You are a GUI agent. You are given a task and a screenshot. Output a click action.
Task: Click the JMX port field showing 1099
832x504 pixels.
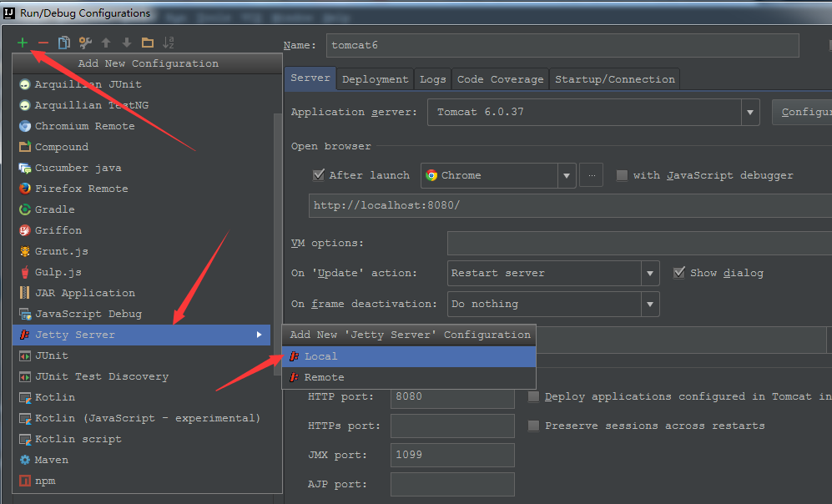452,456
